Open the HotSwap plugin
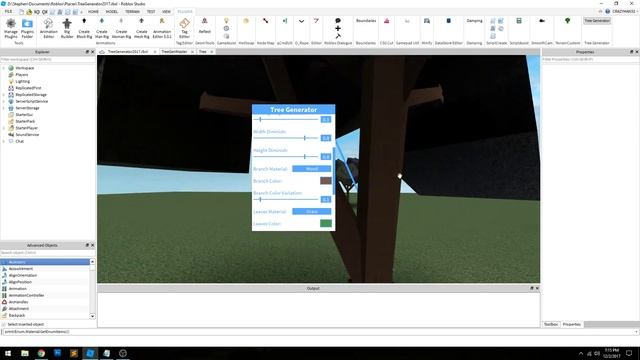 pos(246,21)
